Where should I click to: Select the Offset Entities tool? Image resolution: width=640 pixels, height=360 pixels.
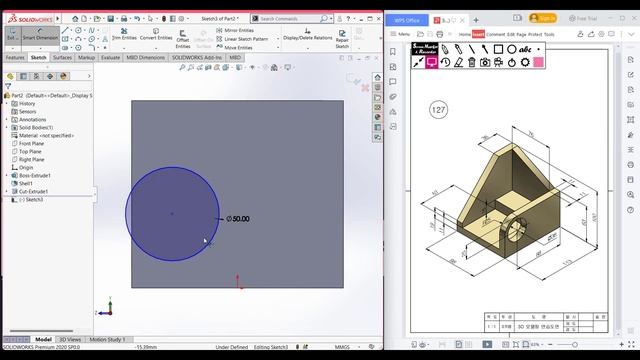click(182, 39)
